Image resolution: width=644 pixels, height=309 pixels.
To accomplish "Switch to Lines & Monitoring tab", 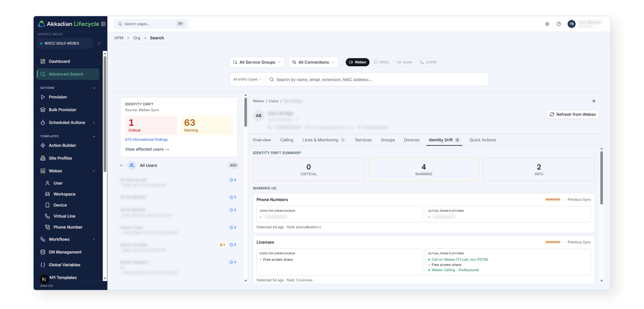I will click(324, 140).
